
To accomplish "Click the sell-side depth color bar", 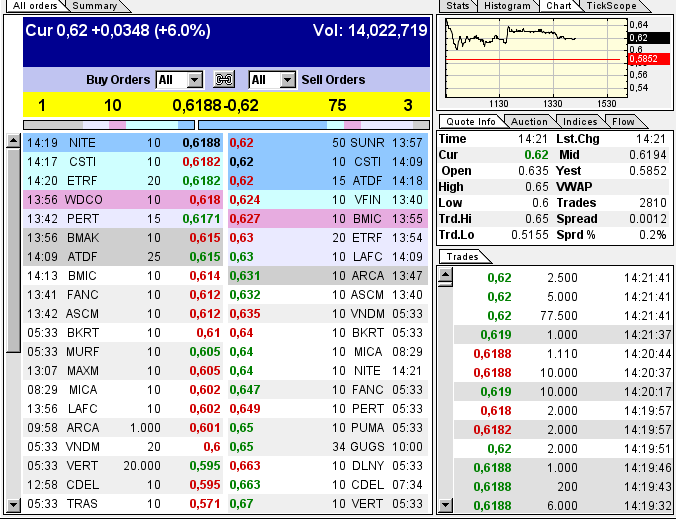I will (314, 125).
